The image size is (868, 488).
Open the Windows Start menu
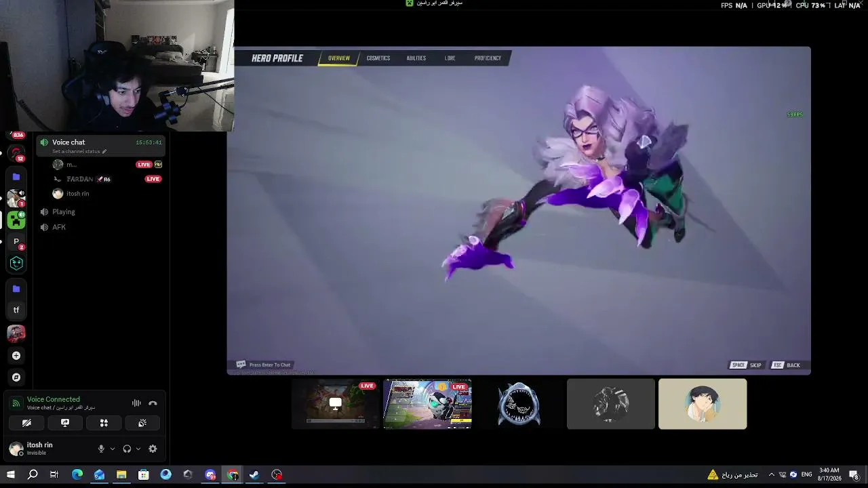point(10,475)
